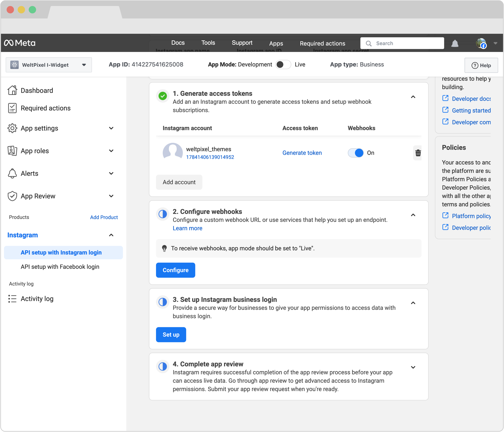Click the Required actions checklist icon in sidebar
The width and height of the screenshot is (504, 432).
tap(12, 108)
